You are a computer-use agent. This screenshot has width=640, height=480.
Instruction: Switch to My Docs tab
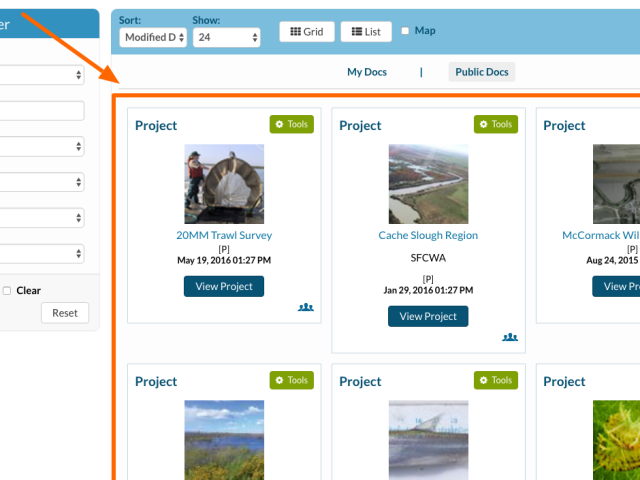367,72
